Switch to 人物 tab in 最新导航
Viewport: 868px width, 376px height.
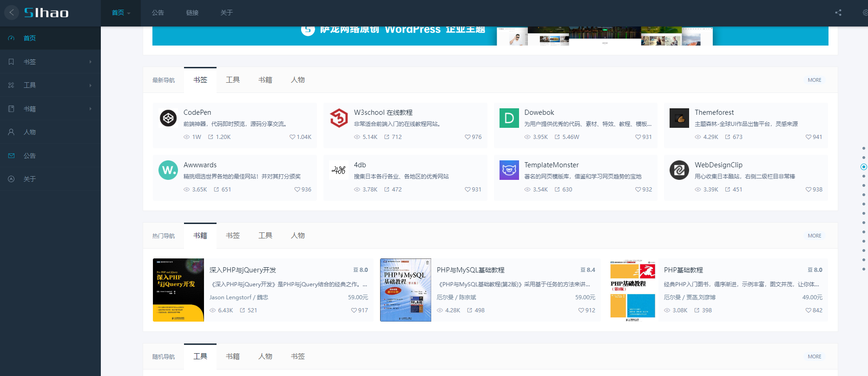click(x=298, y=80)
